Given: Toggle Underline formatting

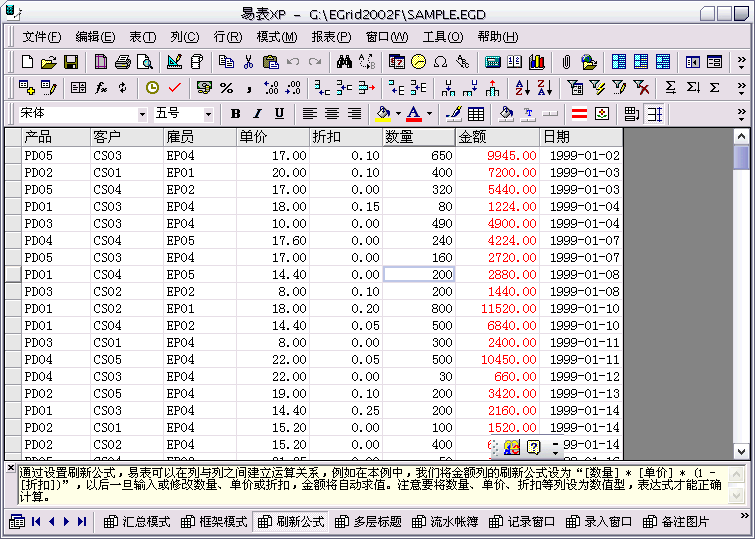Looking at the screenshot, I should click(279, 114).
